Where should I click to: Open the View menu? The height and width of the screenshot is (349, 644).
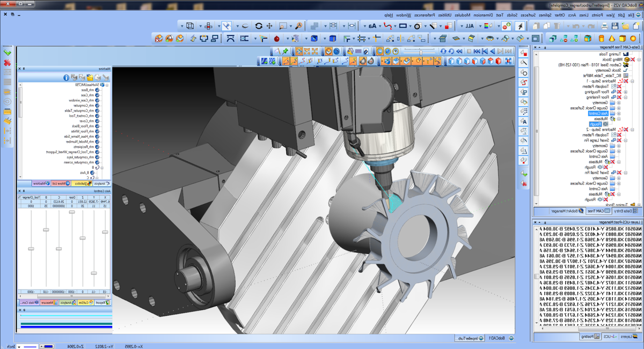(x=610, y=15)
